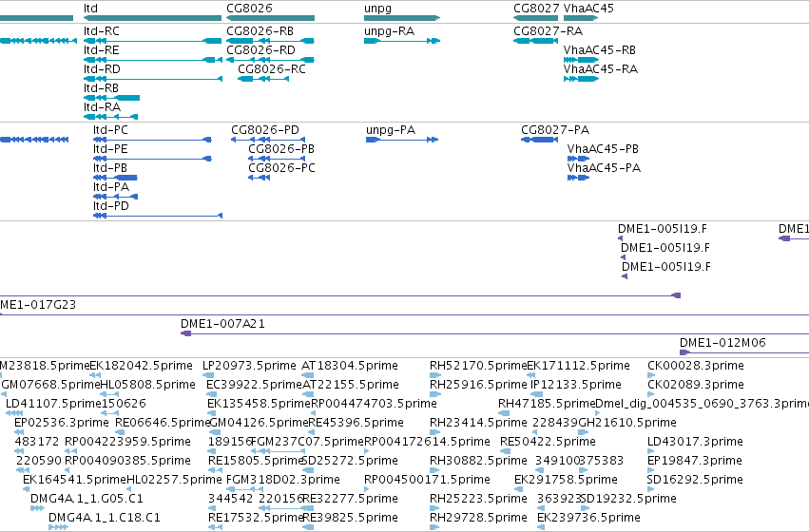Click EST EP02536.3prime
This screenshot has height=532, width=809.
[62, 423]
